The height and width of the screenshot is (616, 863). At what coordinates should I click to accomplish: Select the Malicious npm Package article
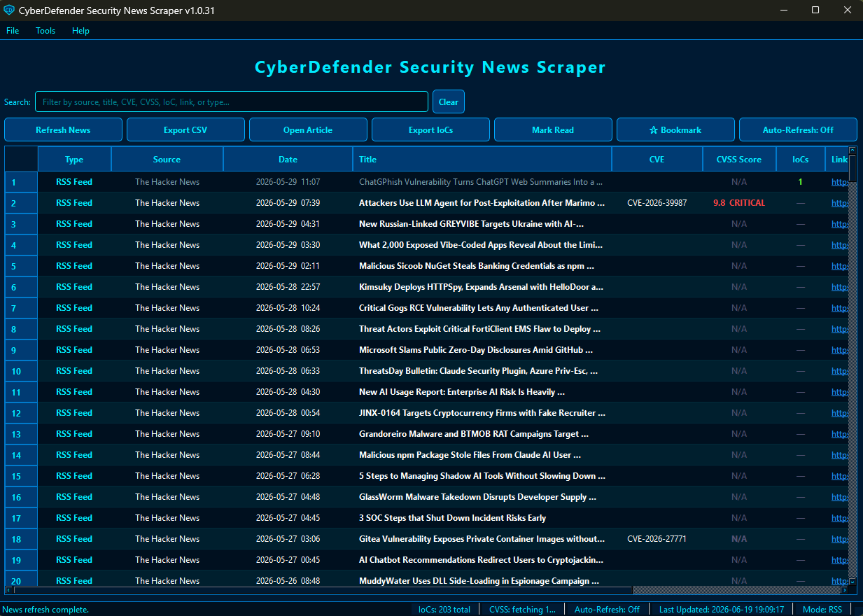[x=470, y=455]
